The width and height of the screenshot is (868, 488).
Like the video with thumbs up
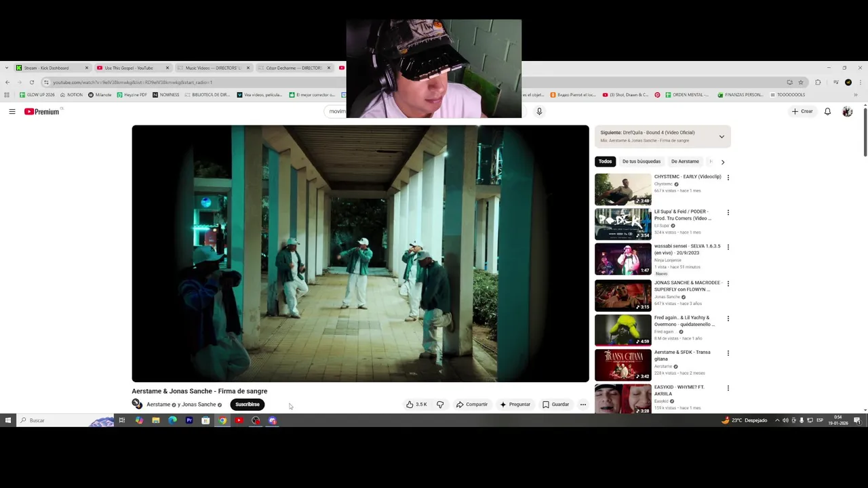point(416,405)
